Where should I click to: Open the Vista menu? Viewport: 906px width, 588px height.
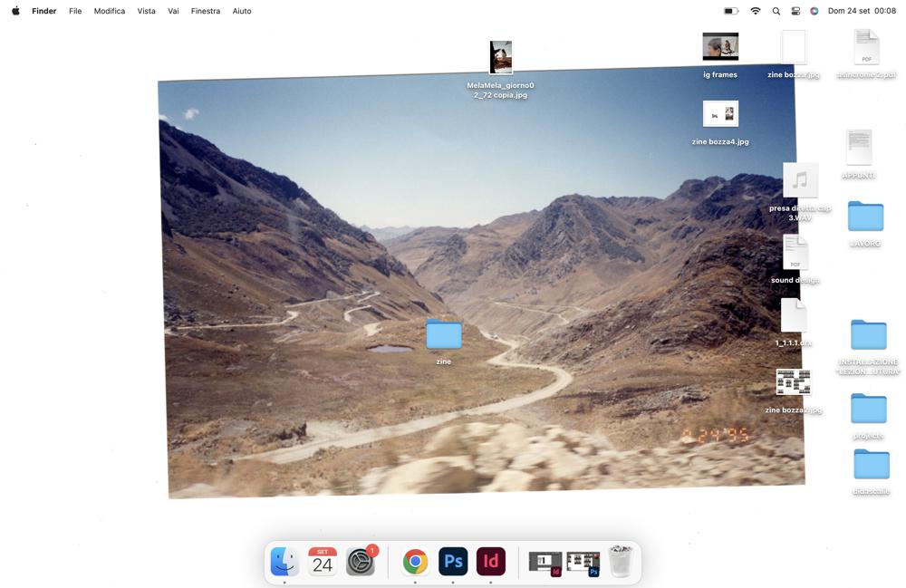pyautogui.click(x=146, y=11)
